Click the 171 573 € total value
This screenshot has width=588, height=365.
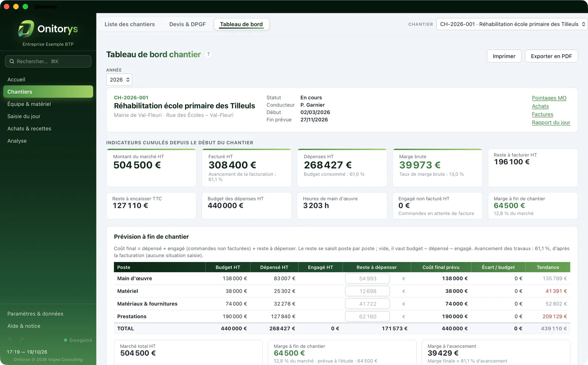click(x=394, y=329)
